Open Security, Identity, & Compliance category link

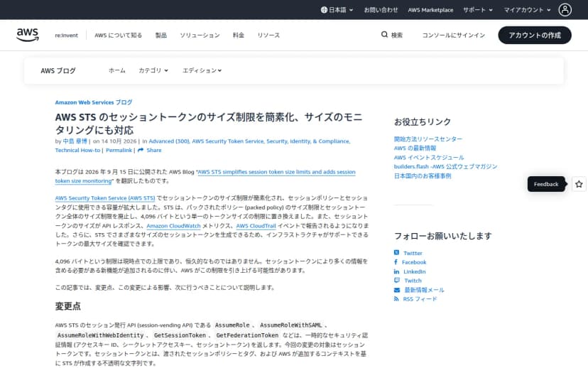(x=308, y=141)
